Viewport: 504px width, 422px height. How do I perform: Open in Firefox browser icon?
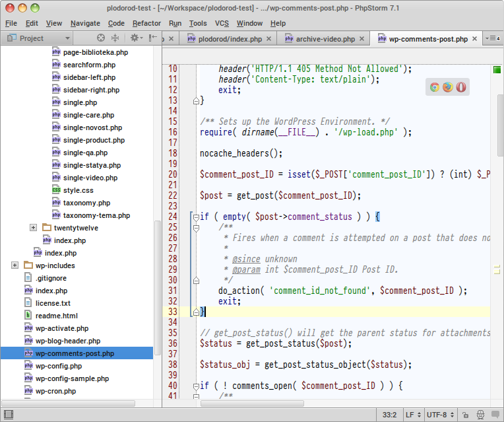(448, 87)
